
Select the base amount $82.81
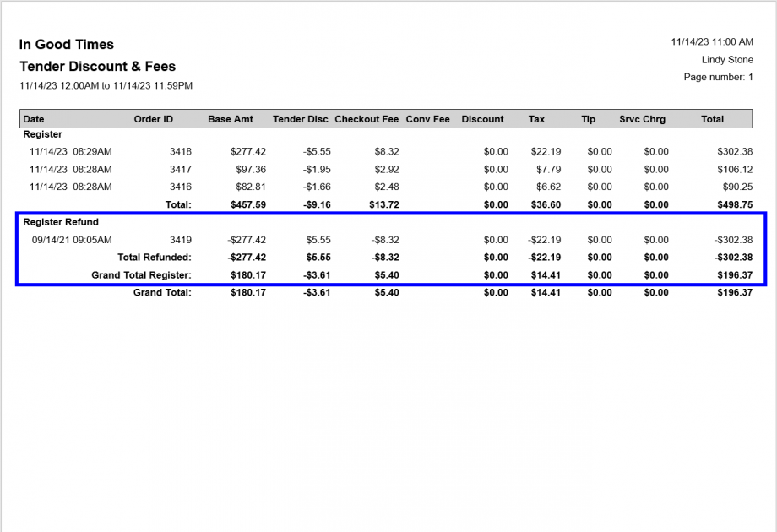[x=251, y=187]
